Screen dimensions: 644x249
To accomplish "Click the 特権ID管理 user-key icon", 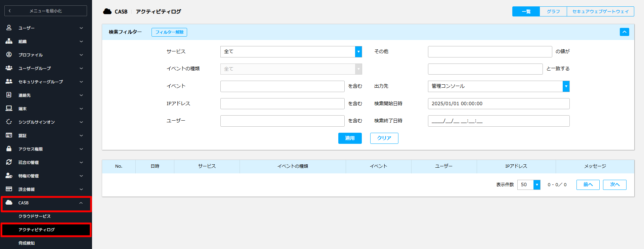I will 9,175.
